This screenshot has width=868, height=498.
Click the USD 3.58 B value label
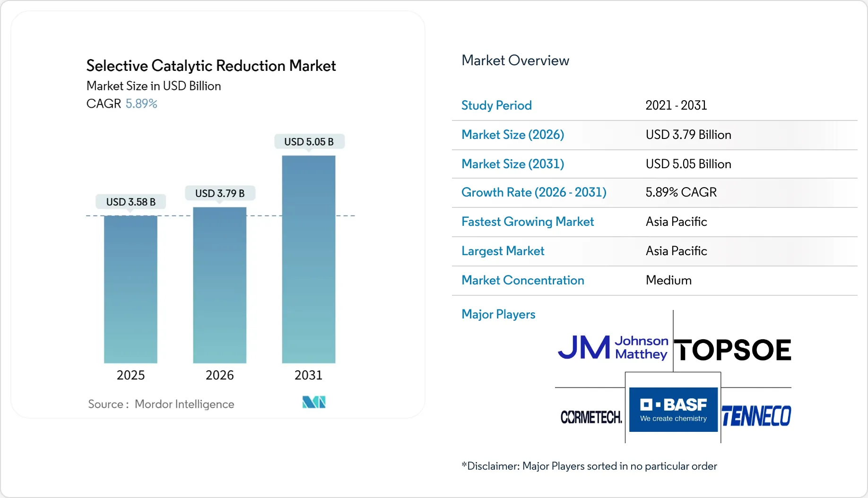click(x=131, y=202)
